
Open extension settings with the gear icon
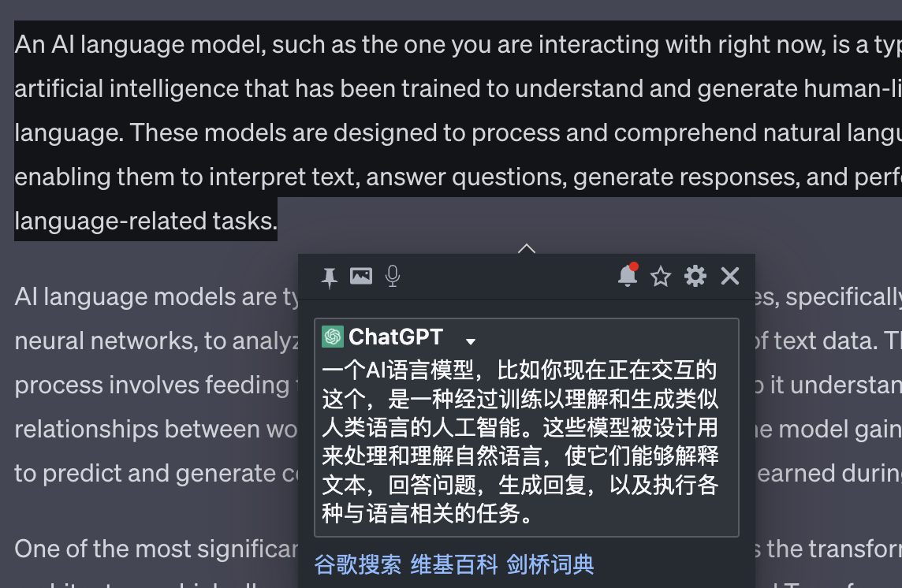coord(695,276)
